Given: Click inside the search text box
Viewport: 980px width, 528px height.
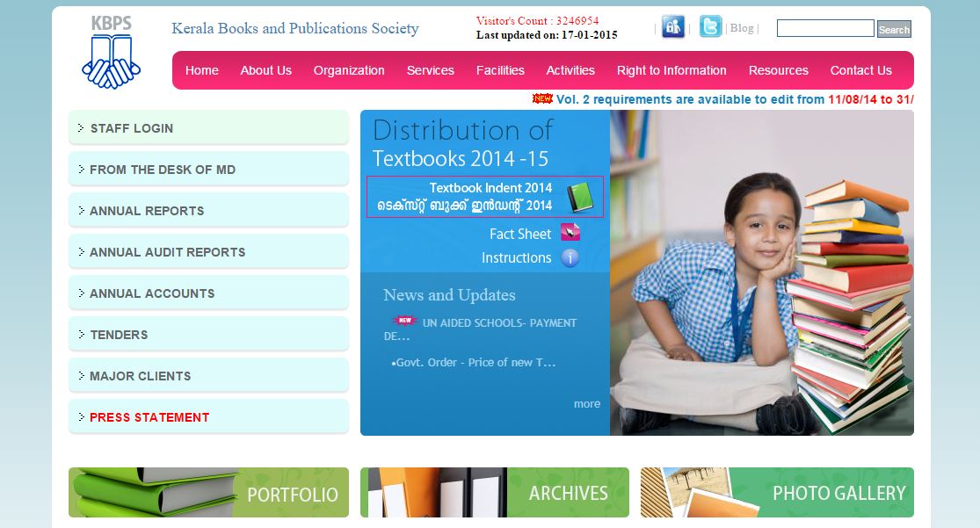Looking at the screenshot, I should (824, 29).
